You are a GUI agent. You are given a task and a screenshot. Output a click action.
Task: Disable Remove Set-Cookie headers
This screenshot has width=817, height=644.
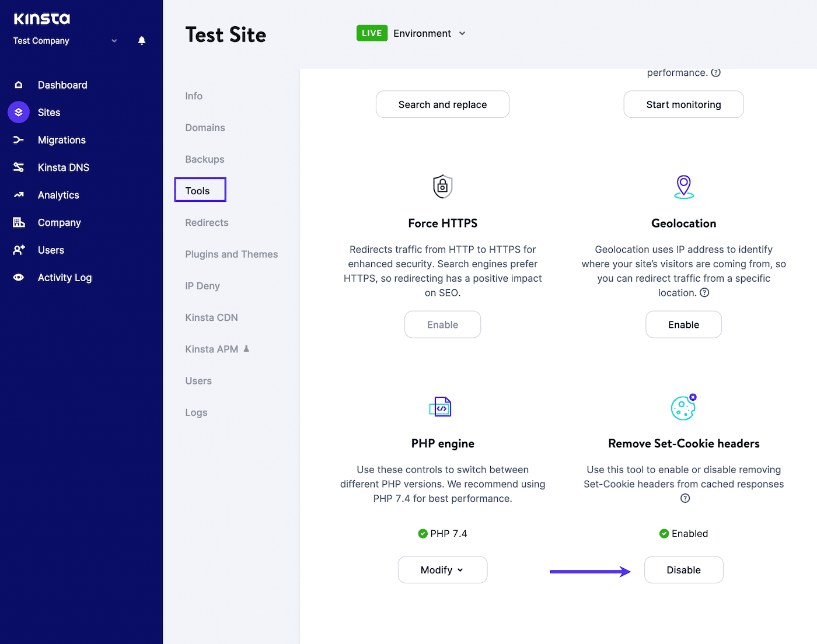(683, 569)
